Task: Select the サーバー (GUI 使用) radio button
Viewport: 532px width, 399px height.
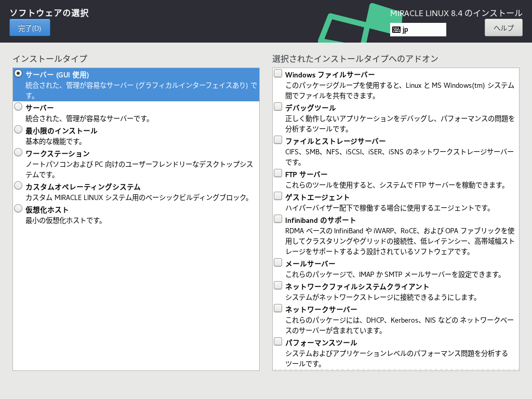Action: coord(18,74)
